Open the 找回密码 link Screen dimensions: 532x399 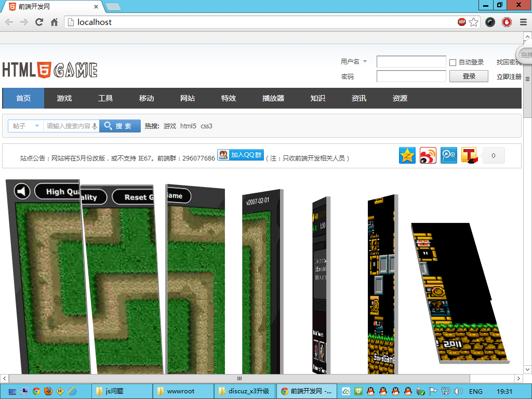click(x=509, y=62)
